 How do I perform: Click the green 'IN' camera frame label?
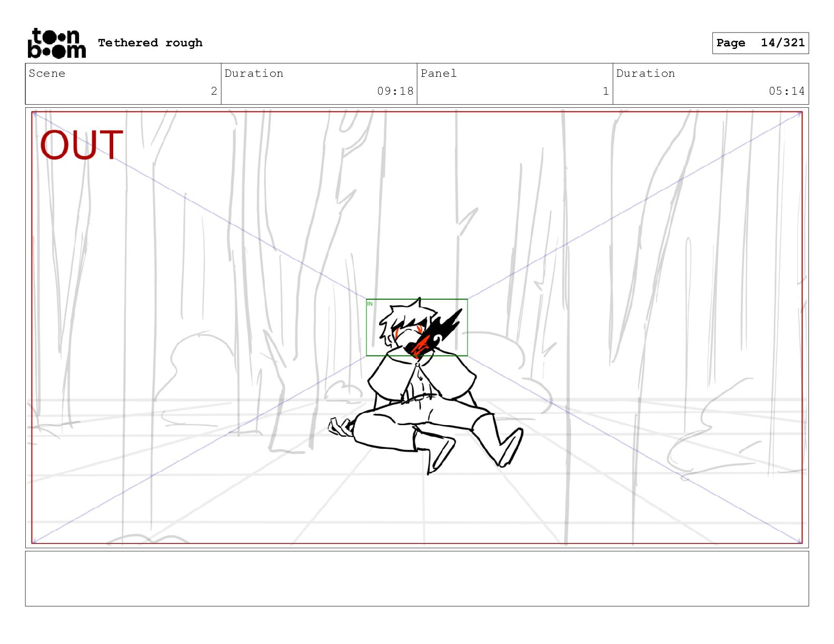click(370, 304)
